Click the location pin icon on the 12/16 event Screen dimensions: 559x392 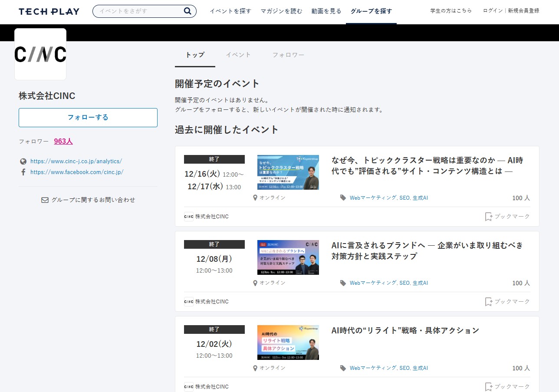255,198
